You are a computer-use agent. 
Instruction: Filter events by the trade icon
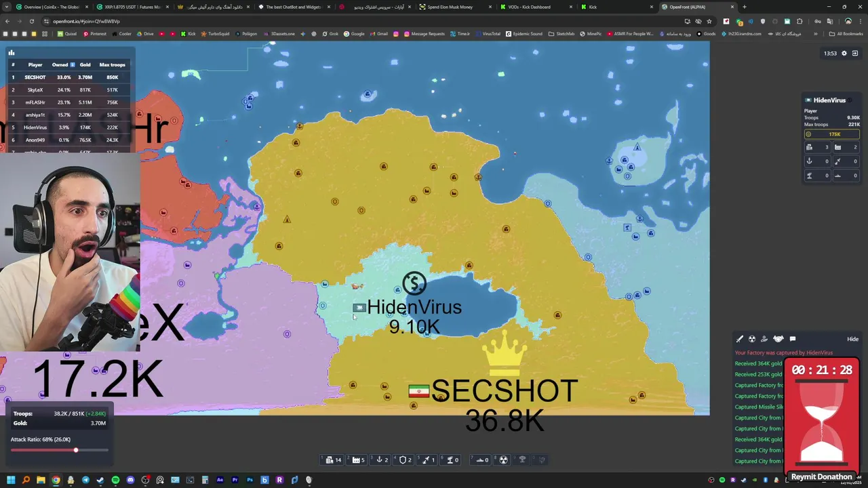pyautogui.click(x=765, y=339)
